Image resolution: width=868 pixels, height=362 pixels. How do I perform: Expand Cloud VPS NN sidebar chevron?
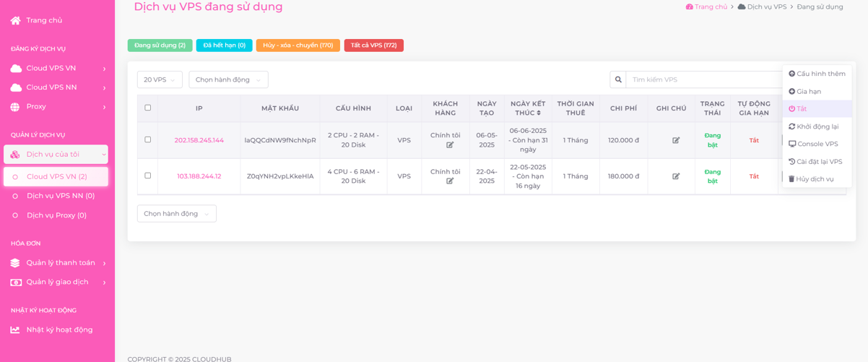(104, 87)
